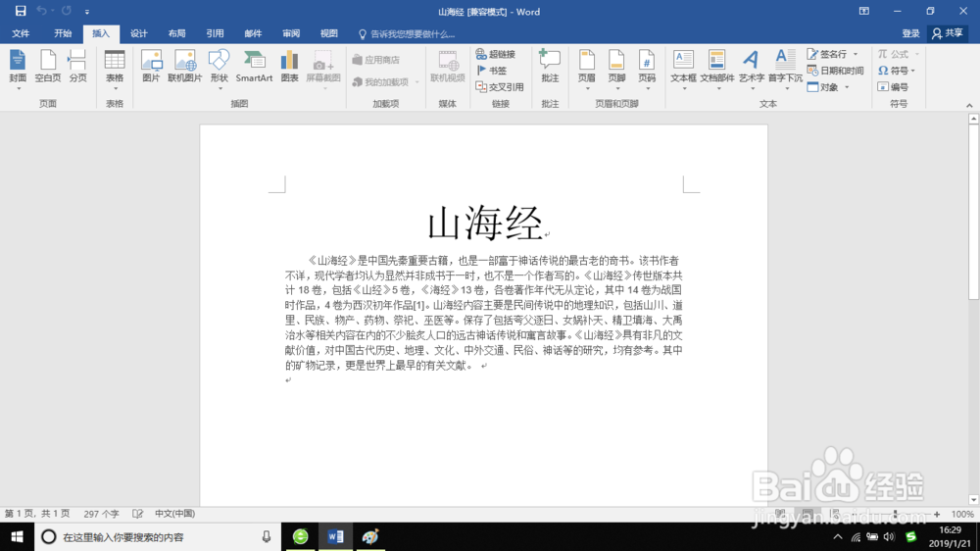980x551 pixels.
Task: Click the Share (共享) button
Action: click(x=948, y=33)
